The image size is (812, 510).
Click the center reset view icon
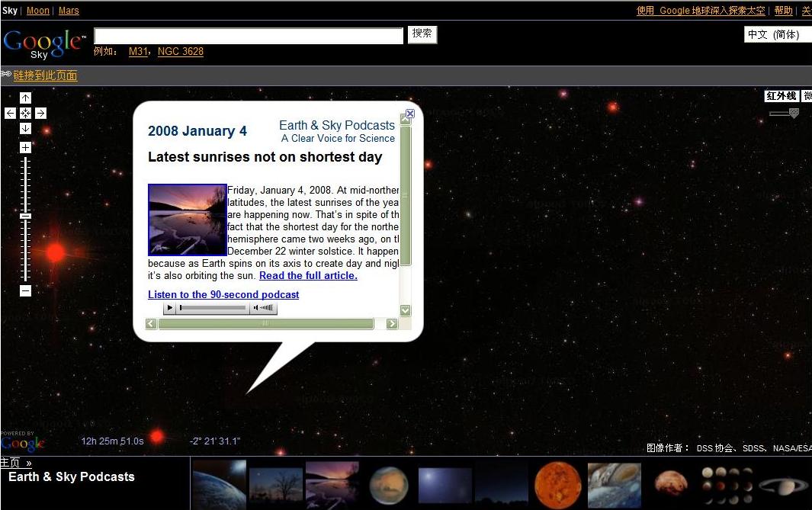25,114
